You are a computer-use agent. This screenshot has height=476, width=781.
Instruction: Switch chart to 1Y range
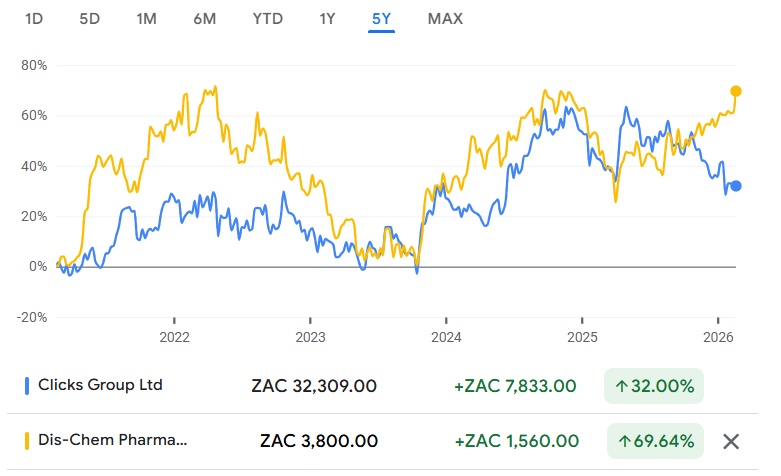click(x=327, y=19)
